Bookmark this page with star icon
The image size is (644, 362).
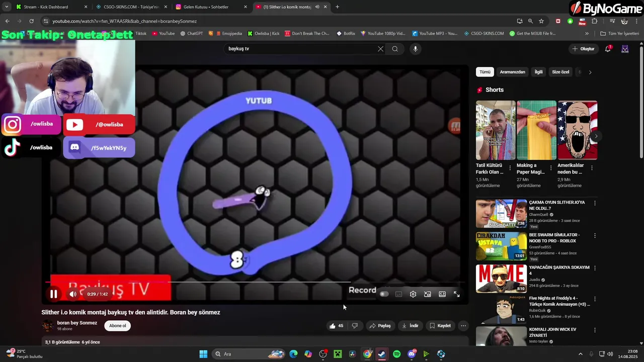point(541,21)
